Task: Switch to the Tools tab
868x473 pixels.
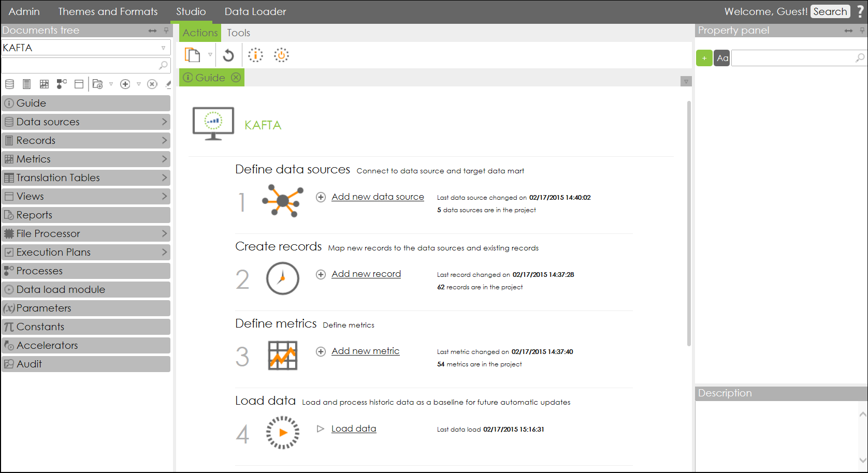Action: coord(238,33)
